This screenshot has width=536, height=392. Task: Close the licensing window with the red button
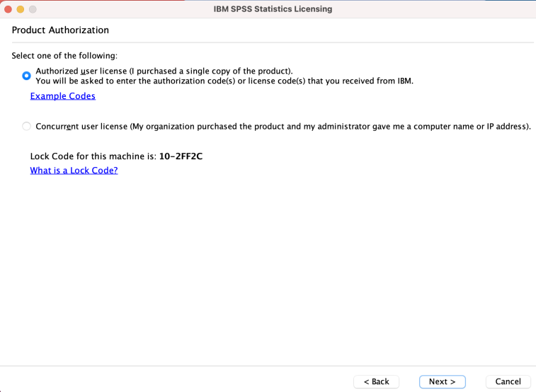point(8,9)
